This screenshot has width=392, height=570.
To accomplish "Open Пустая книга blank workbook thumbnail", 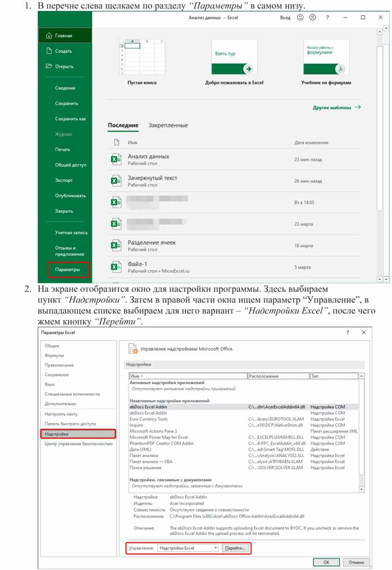I will coord(142,57).
